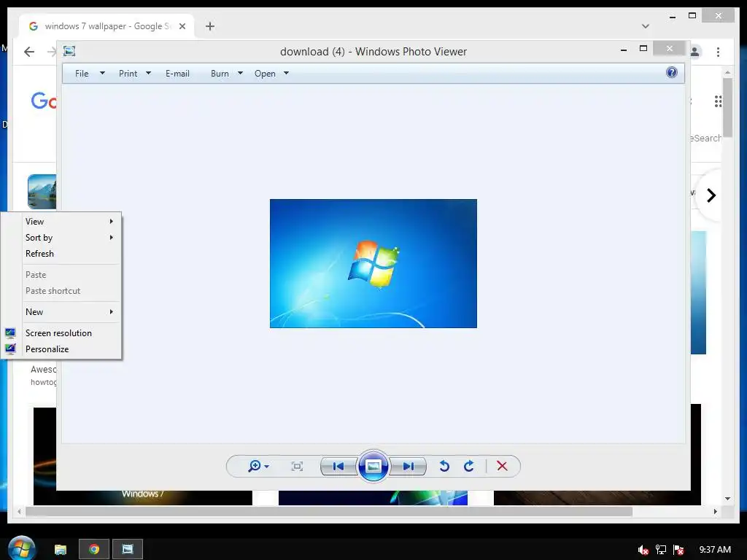Open the Windows Start menu
The image size is (747, 560).
tap(22, 548)
